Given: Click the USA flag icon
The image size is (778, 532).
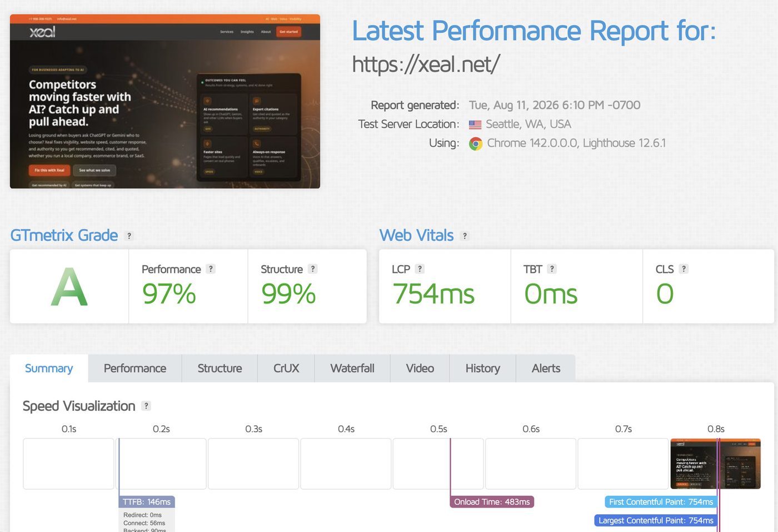Looking at the screenshot, I should point(475,125).
